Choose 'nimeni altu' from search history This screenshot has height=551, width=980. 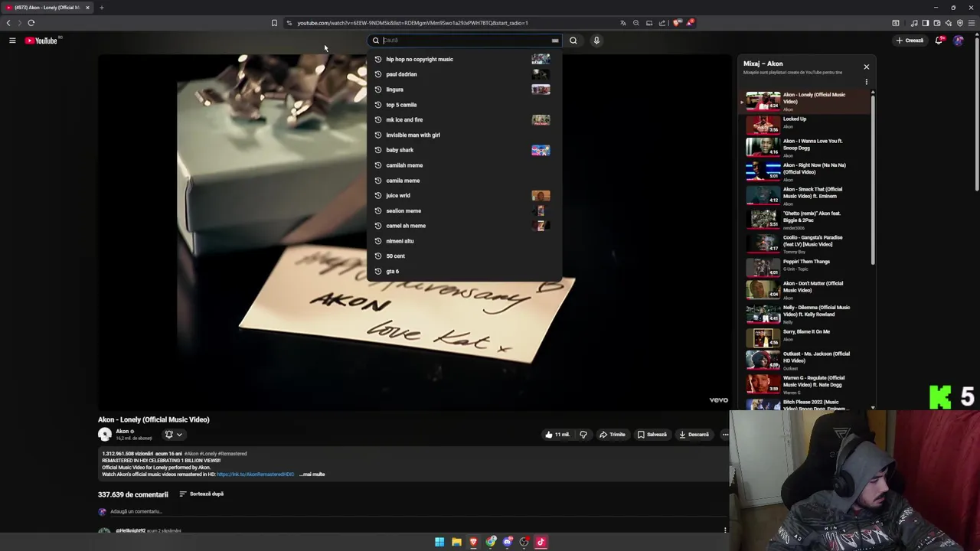coord(465,241)
